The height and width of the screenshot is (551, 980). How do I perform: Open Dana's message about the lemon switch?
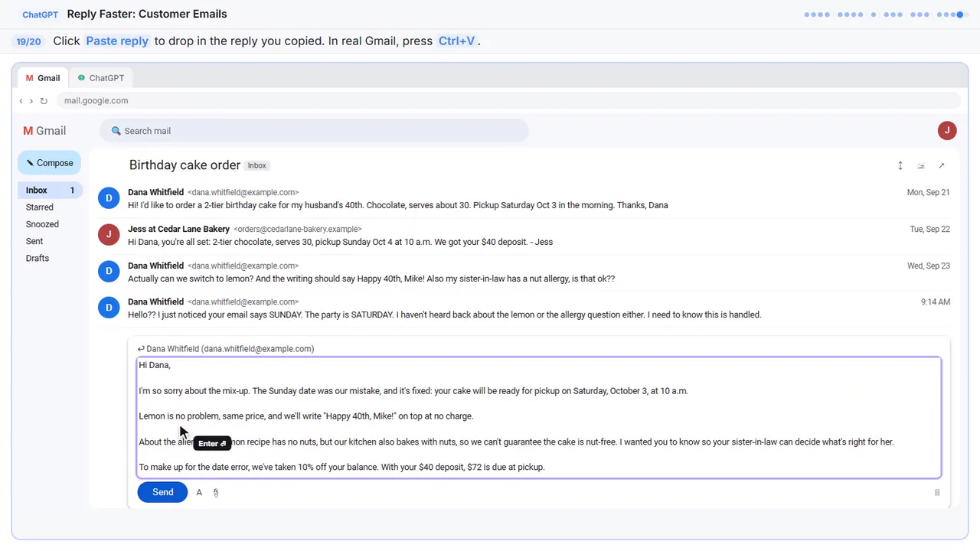pyautogui.click(x=524, y=272)
